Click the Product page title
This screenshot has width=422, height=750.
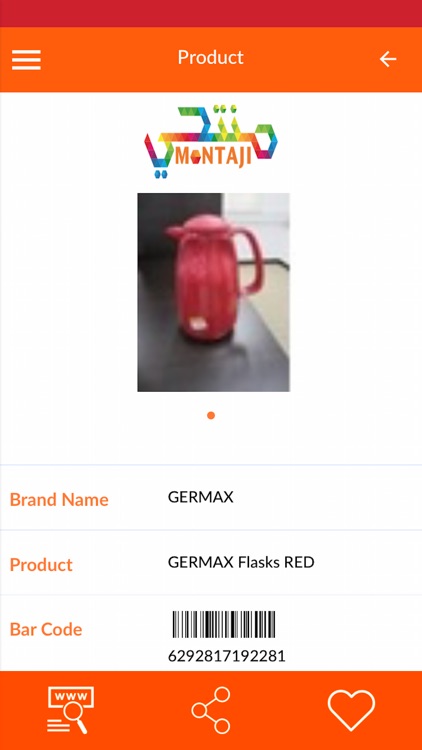(x=211, y=58)
